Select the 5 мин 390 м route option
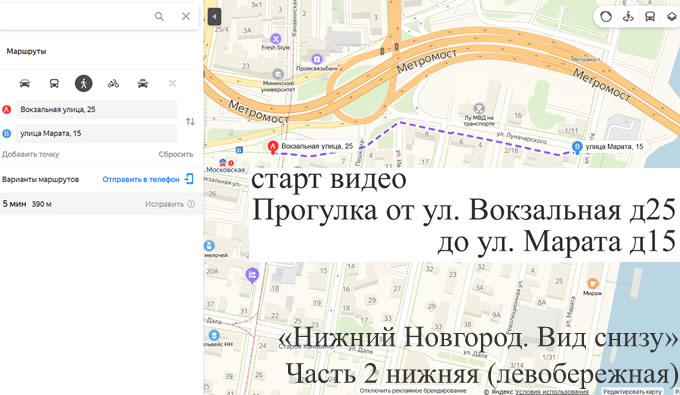The height and width of the screenshot is (395, 680). [101, 204]
